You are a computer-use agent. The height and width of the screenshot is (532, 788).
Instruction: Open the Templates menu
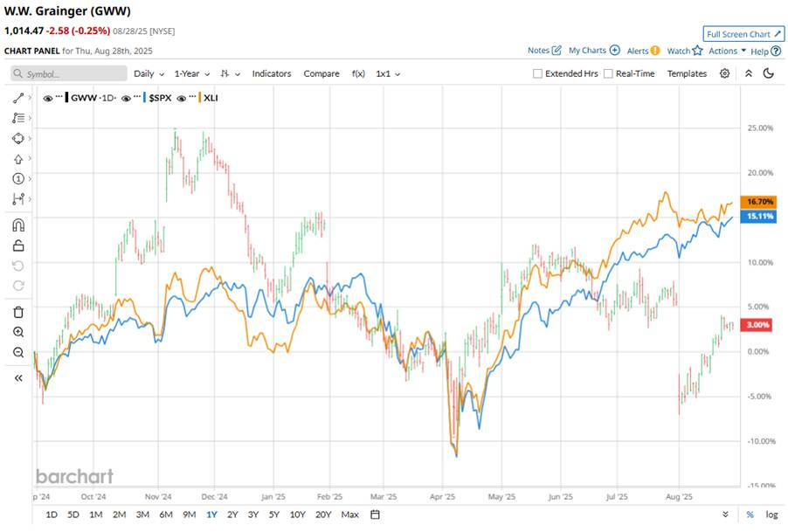[x=687, y=74]
